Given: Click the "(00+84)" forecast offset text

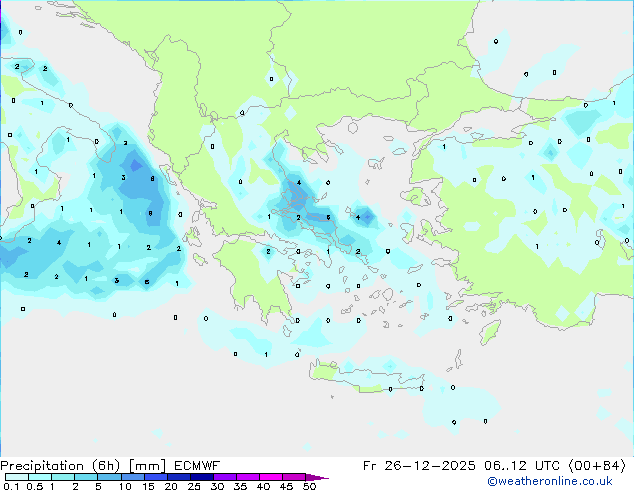Looking at the screenshot, I should tap(597, 466).
